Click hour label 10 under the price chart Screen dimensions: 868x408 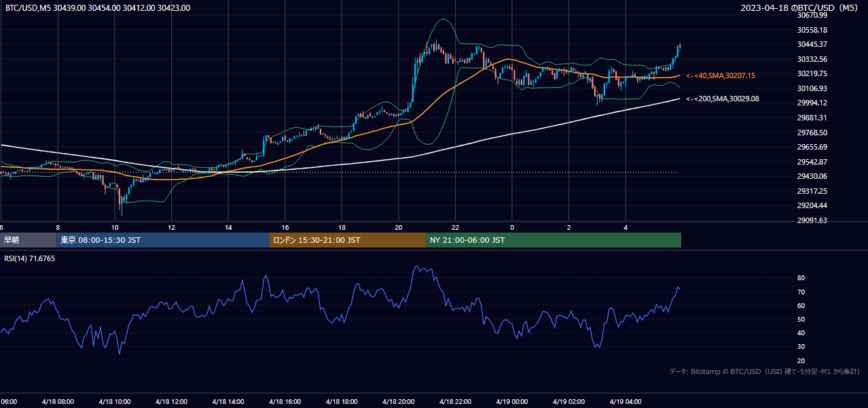click(x=115, y=228)
